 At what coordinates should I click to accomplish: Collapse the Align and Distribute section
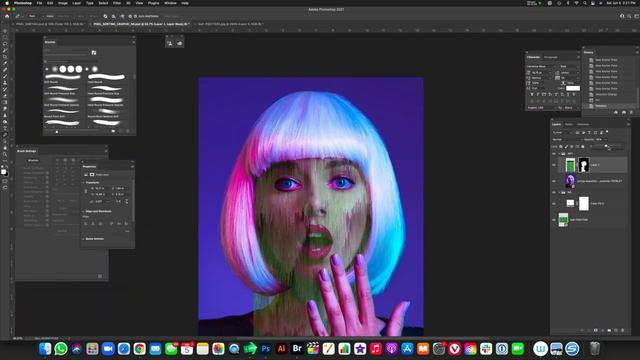(83, 211)
